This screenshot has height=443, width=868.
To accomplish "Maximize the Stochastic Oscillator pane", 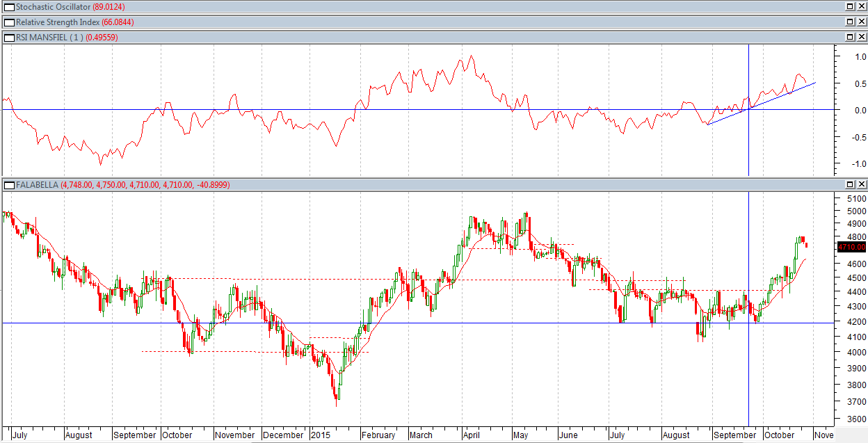I will tap(850, 6).
